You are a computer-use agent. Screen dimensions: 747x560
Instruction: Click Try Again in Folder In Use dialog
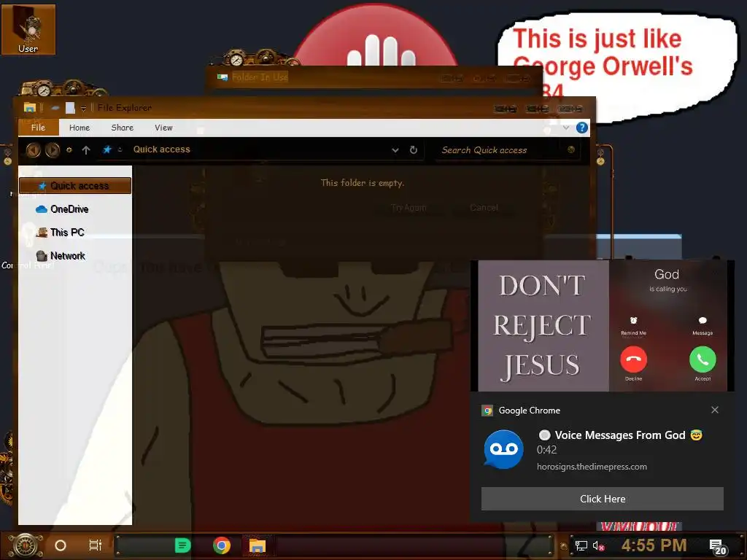click(x=409, y=208)
